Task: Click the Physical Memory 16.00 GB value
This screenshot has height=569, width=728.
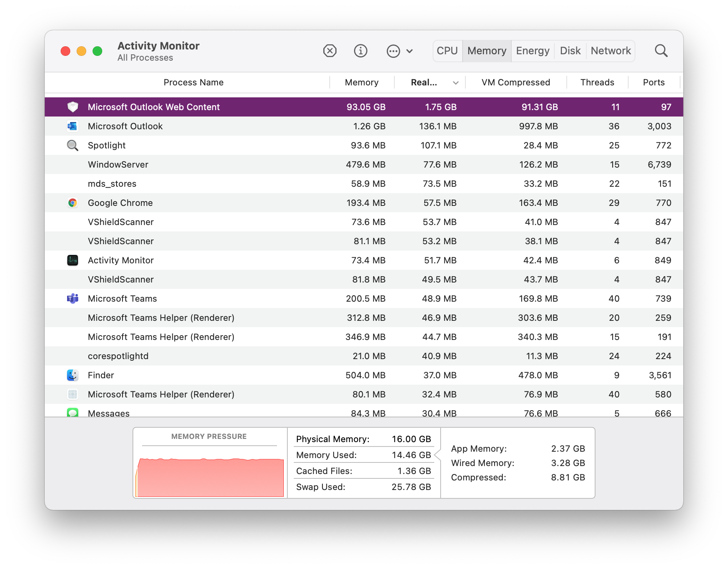Action: 411,439
